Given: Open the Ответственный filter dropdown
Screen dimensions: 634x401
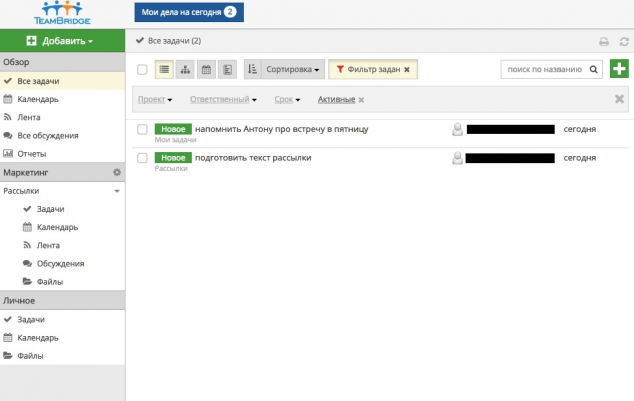Looking at the screenshot, I should click(223, 99).
